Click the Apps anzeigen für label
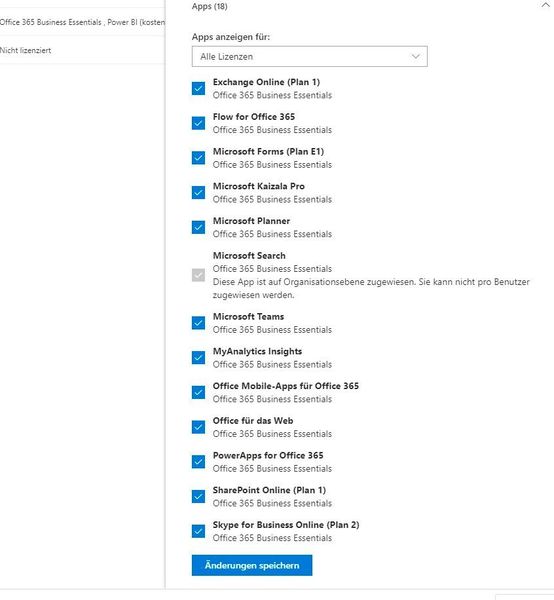Image resolution: width=554 pixels, height=600 pixels. pyautogui.click(x=231, y=37)
